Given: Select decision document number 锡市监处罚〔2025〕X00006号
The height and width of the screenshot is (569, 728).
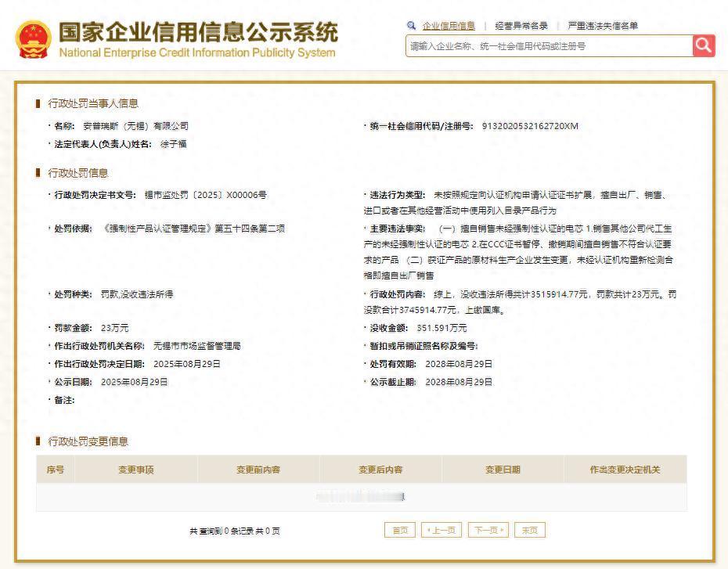Looking at the screenshot, I should coord(206,195).
